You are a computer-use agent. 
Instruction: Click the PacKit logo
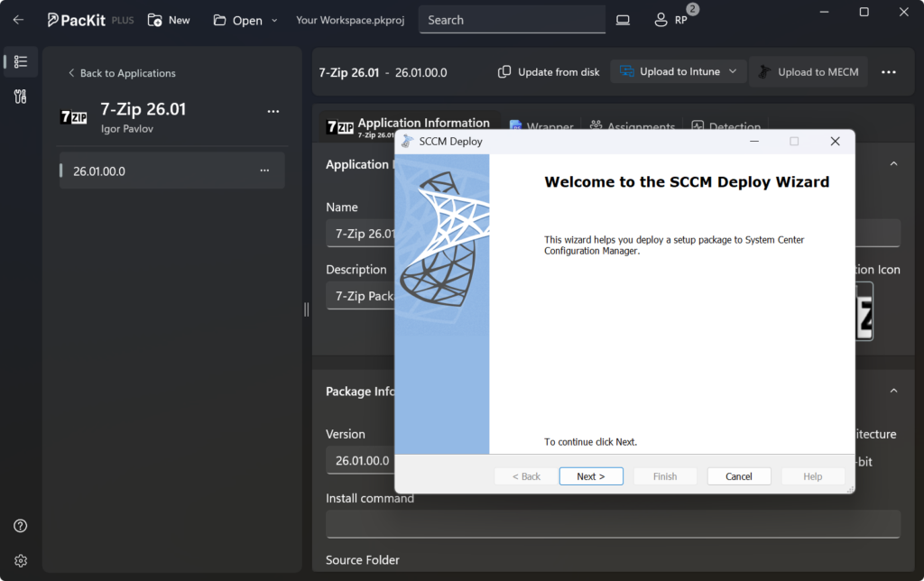[76, 20]
